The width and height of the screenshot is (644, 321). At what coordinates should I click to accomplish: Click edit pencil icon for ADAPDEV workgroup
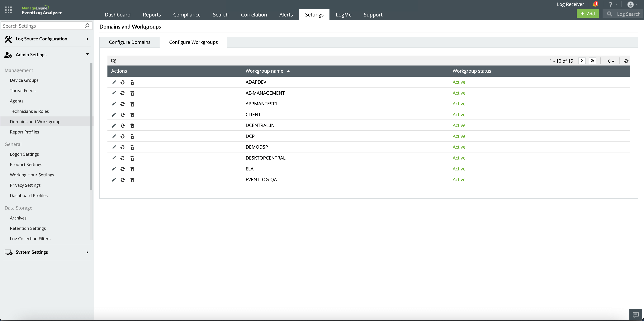click(114, 82)
